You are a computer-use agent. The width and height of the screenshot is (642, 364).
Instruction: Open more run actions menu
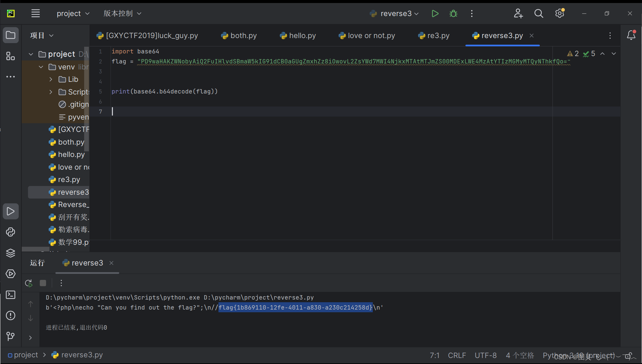click(x=472, y=13)
